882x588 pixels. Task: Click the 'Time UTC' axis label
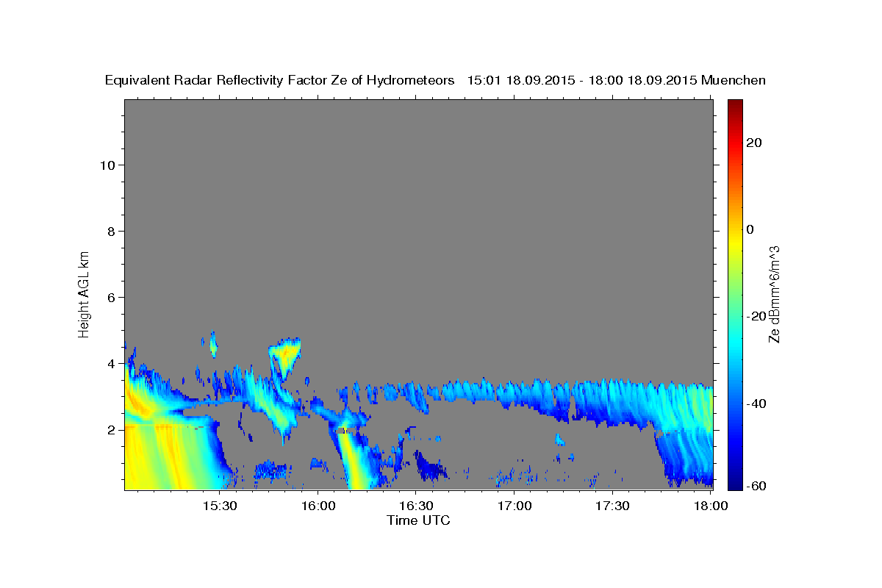pos(418,520)
